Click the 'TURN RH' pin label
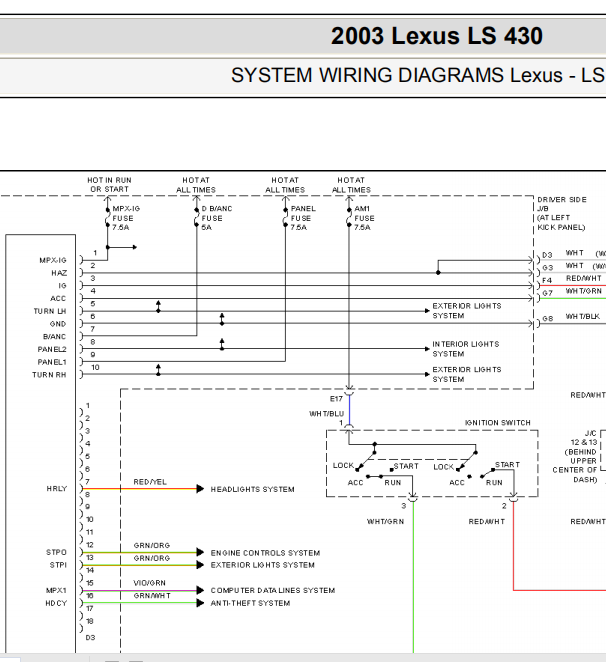The width and height of the screenshot is (606, 662). coord(49,374)
